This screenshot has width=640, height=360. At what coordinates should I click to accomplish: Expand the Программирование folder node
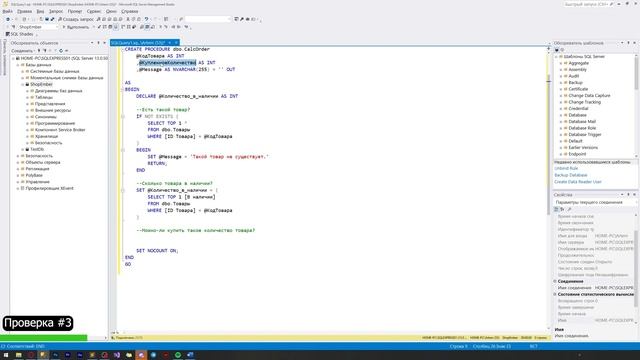click(x=27, y=123)
